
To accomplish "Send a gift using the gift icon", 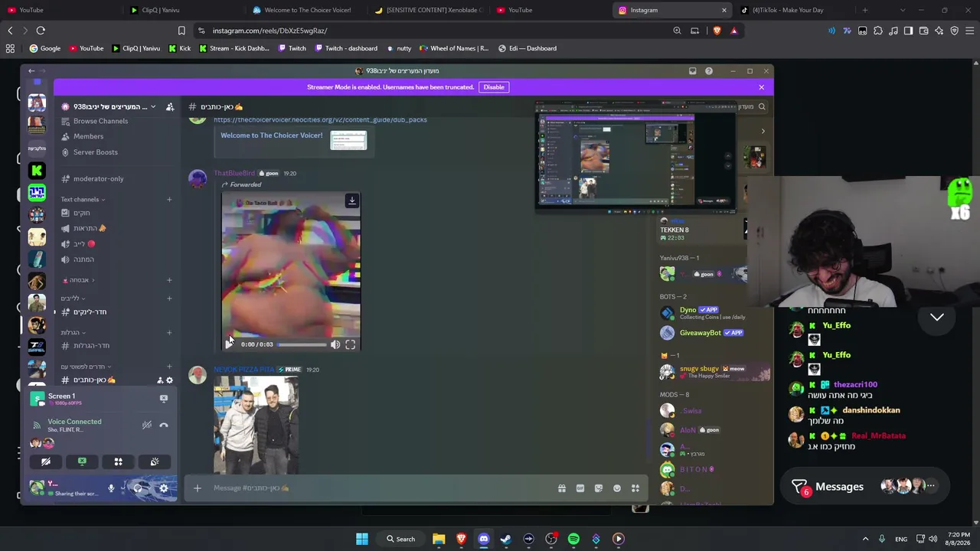I will point(562,488).
